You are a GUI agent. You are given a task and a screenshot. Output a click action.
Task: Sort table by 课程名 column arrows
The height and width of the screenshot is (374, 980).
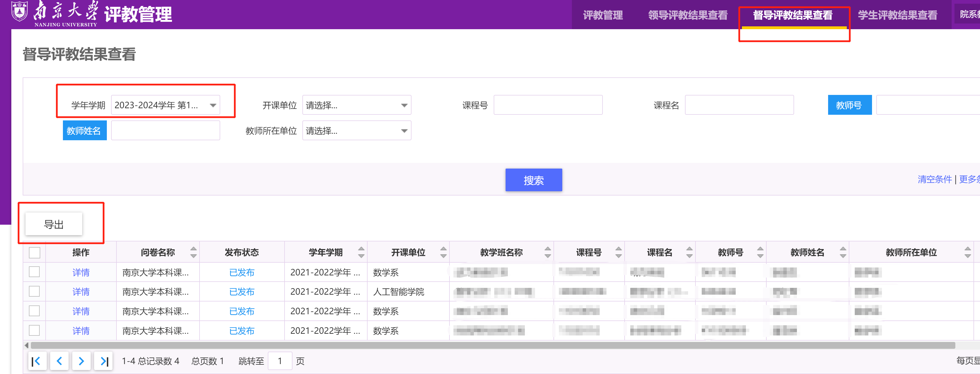[x=689, y=252]
